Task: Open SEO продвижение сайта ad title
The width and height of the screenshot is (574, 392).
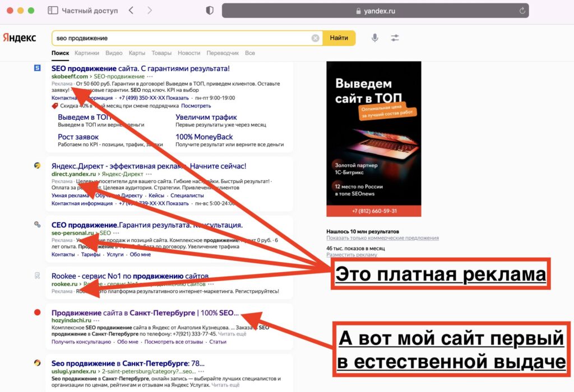Action: tap(141, 68)
